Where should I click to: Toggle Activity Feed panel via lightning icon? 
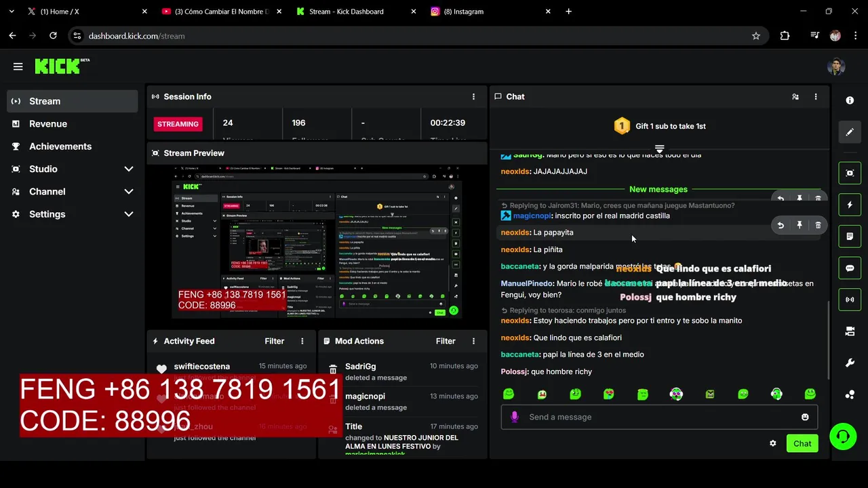tap(850, 205)
